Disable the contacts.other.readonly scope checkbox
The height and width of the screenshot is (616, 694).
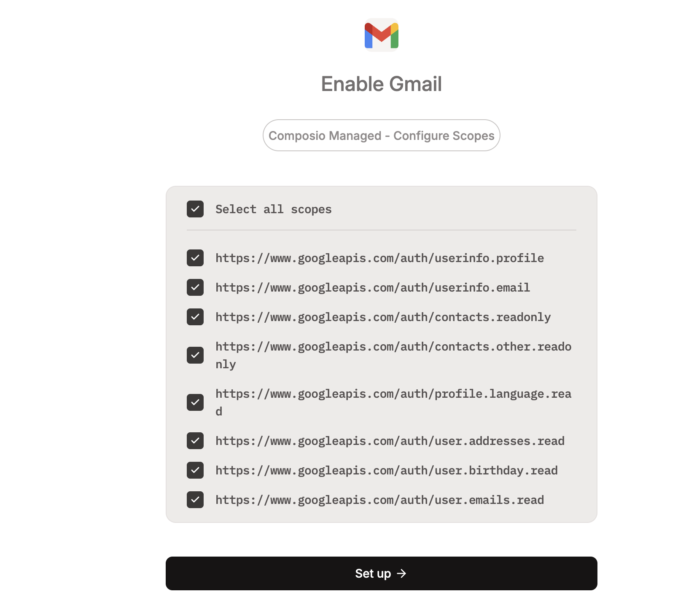tap(195, 355)
